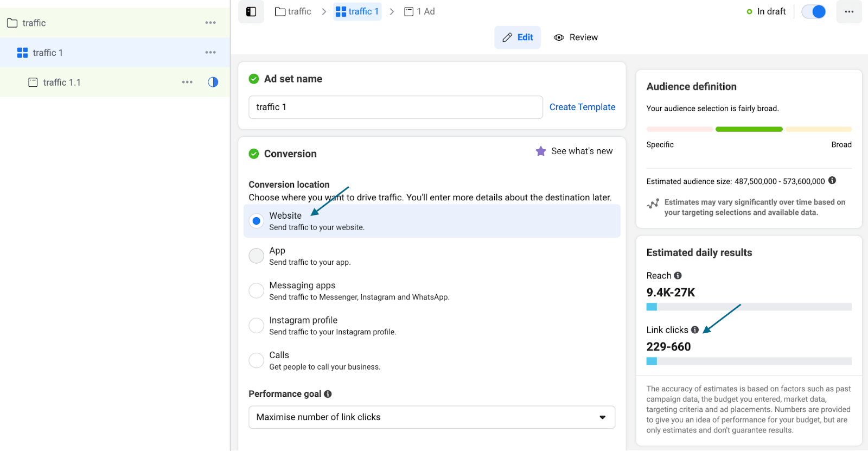Viewport: 868px width, 451px height.
Task: Click the info icon next to Link clicks
Action: tap(695, 330)
